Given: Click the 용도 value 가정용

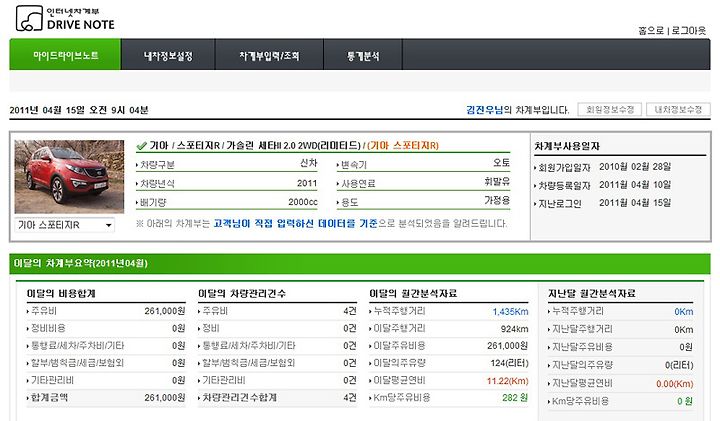Looking at the screenshot, I should coord(497,201).
